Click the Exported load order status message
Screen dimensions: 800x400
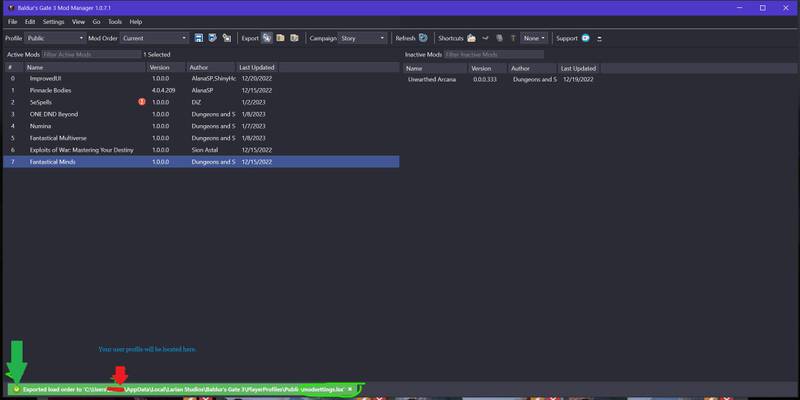tap(183, 389)
